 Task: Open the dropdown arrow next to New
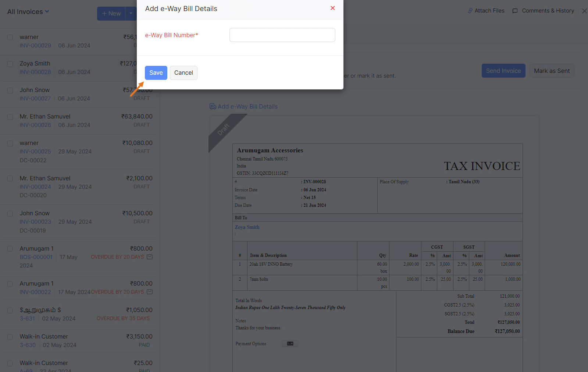[x=131, y=14]
